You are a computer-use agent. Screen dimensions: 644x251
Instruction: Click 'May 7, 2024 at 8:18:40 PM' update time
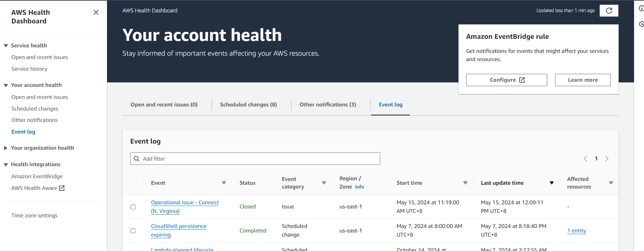(514, 230)
